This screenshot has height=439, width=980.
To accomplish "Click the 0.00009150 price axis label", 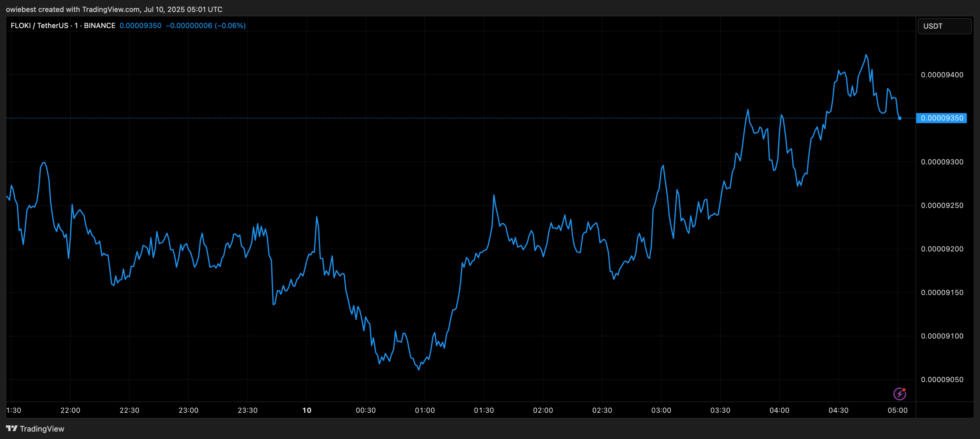I will [942, 292].
